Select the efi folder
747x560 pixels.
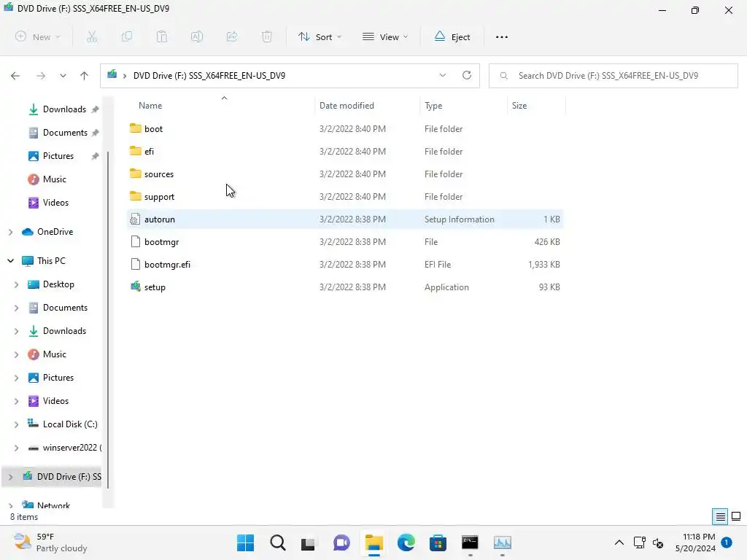[x=345, y=152]
